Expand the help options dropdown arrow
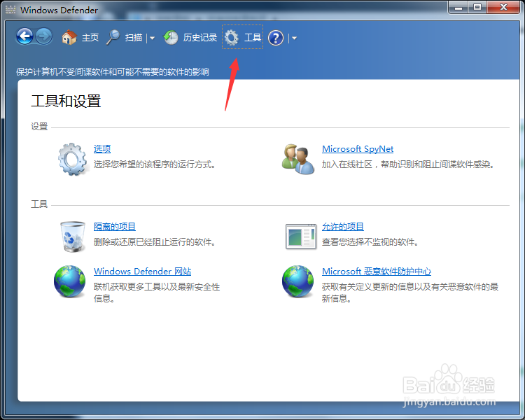 [294, 38]
